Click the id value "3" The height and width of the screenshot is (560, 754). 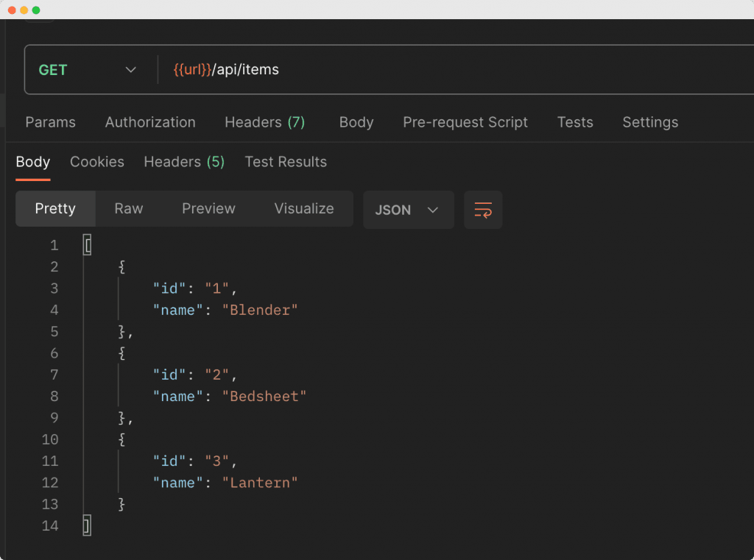216,461
